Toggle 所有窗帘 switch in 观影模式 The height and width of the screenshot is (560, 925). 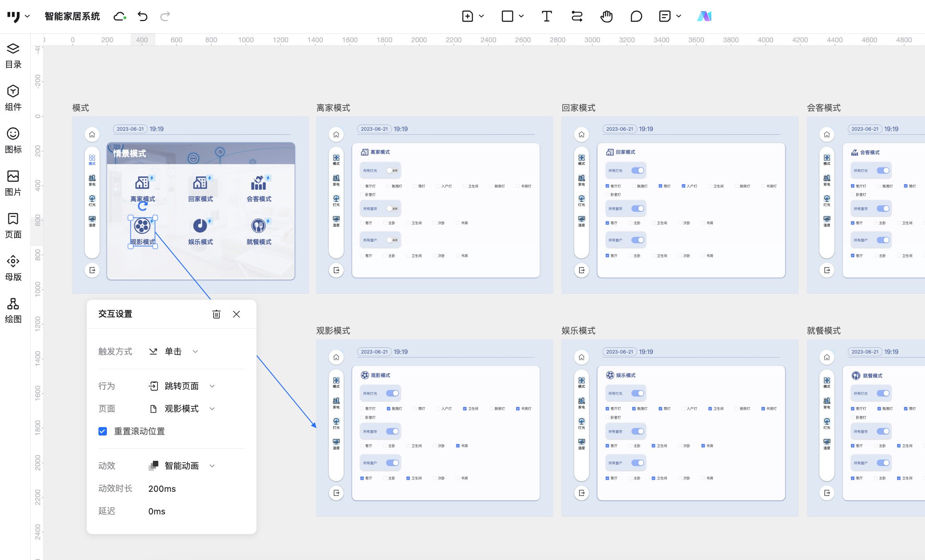click(392, 431)
